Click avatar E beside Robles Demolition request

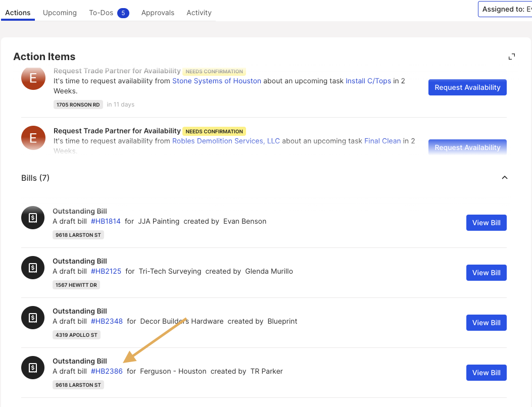[x=33, y=138]
